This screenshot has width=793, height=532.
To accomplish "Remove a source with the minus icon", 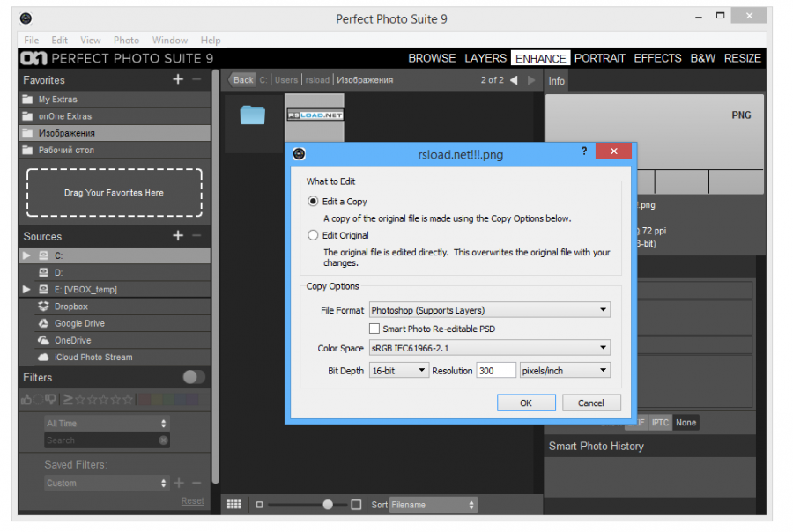I will click(196, 236).
